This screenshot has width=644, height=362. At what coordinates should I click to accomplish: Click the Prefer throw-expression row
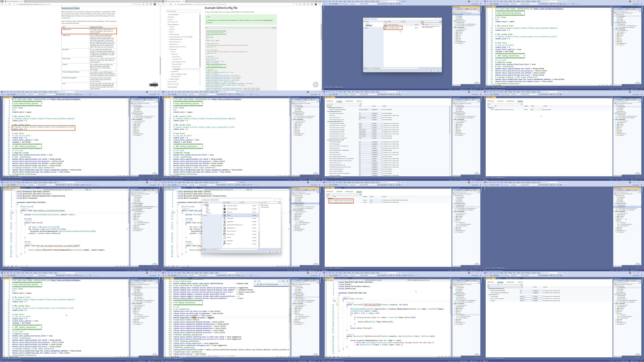click(387, 175)
